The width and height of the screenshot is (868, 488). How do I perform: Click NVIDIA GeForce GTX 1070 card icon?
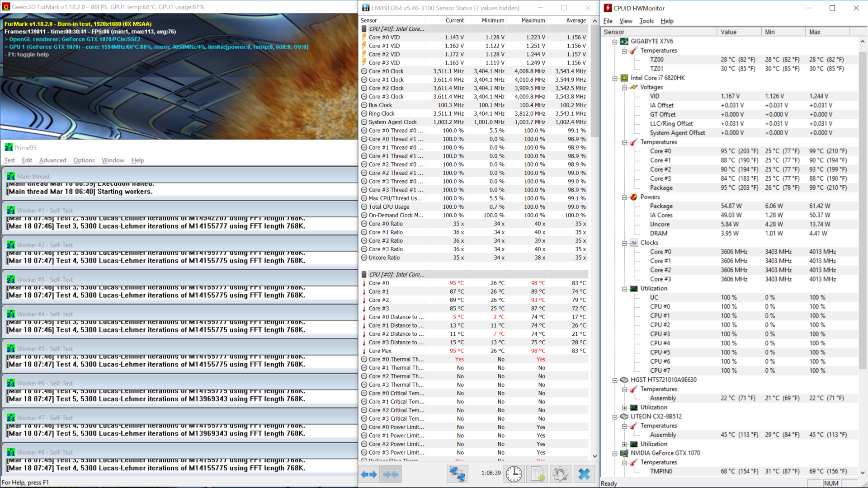624,453
